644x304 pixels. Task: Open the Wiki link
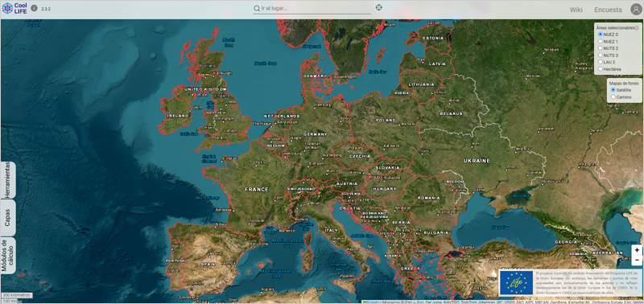[x=576, y=10]
